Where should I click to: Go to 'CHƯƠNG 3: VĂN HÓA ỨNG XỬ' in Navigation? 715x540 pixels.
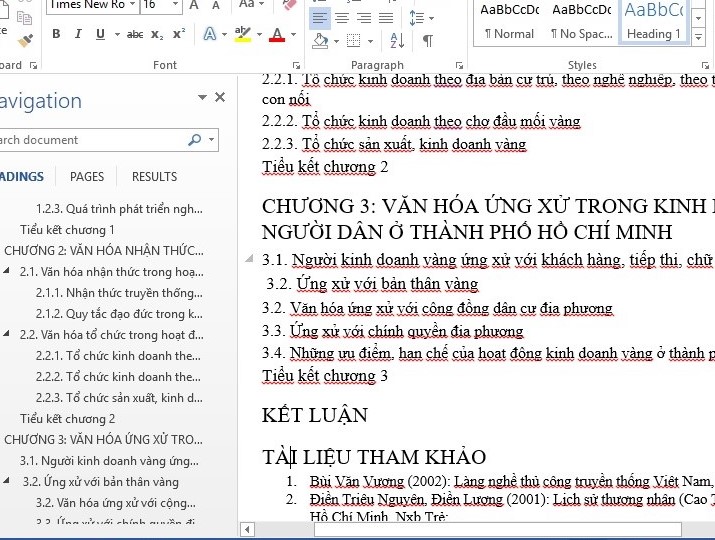[x=104, y=440]
